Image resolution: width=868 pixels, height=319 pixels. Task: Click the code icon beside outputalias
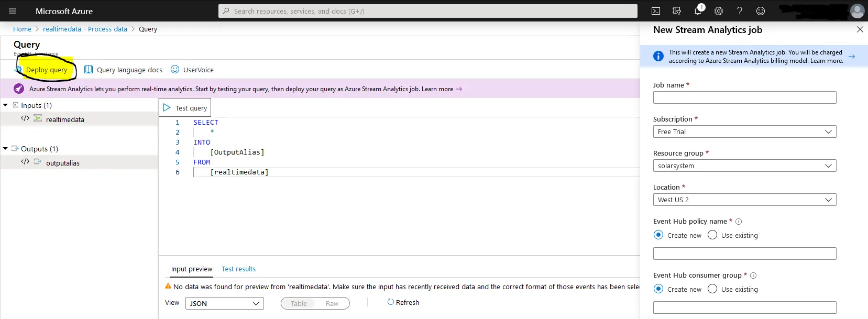tap(25, 162)
